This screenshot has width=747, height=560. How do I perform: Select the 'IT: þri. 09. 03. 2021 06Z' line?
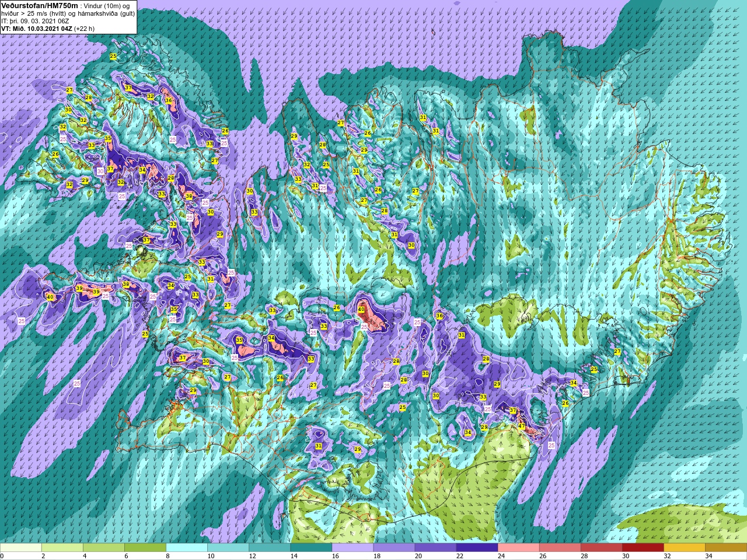36,20
